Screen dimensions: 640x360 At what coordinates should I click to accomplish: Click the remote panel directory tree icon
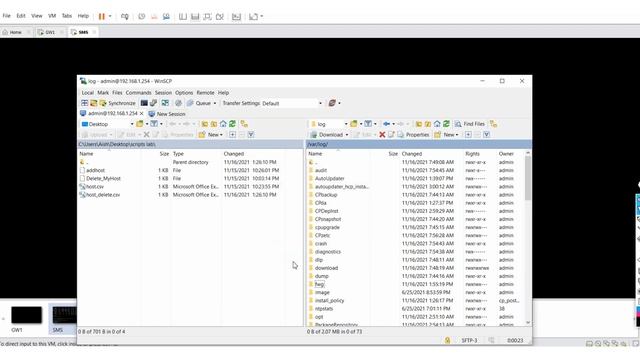pos(493,124)
